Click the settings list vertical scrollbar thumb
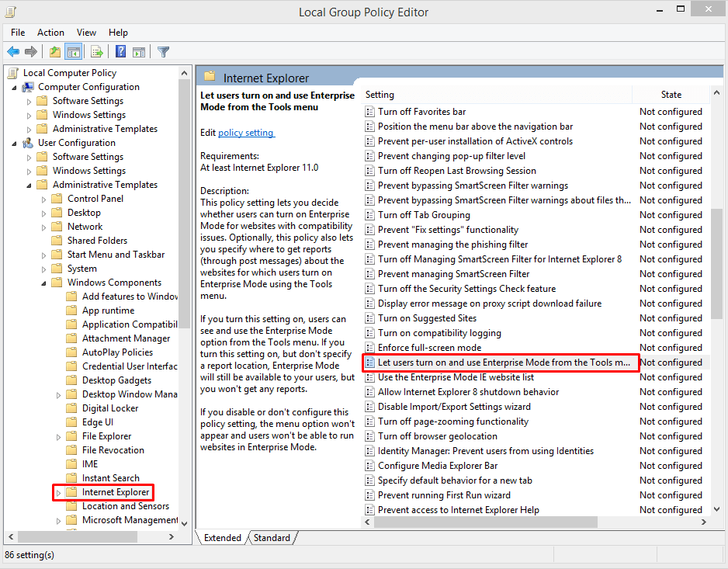The width and height of the screenshot is (728, 569). 716,263
